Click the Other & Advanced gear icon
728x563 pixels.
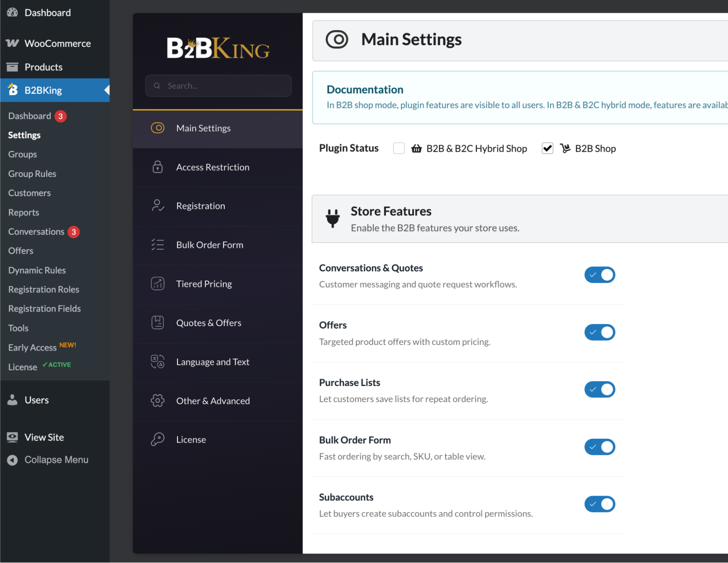tap(158, 401)
